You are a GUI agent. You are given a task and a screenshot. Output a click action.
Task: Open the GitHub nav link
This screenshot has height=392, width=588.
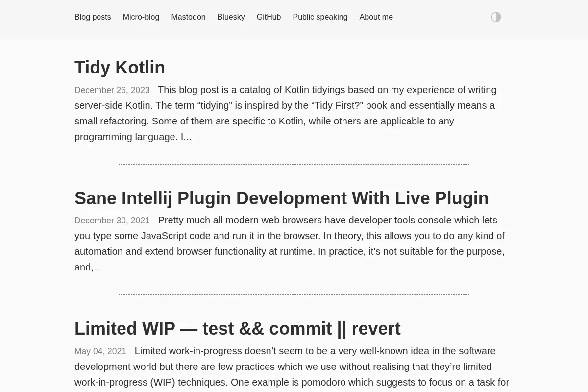(269, 17)
